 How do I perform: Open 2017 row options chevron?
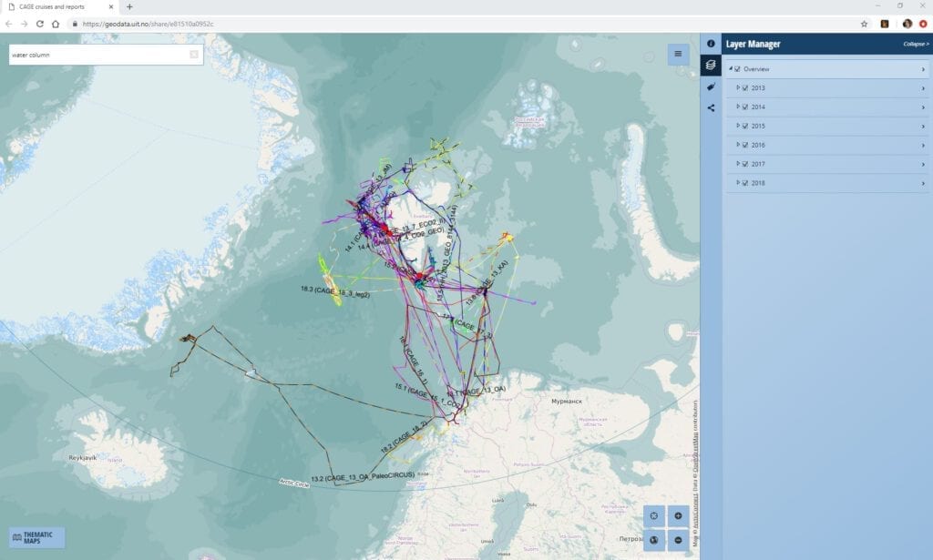(x=923, y=165)
